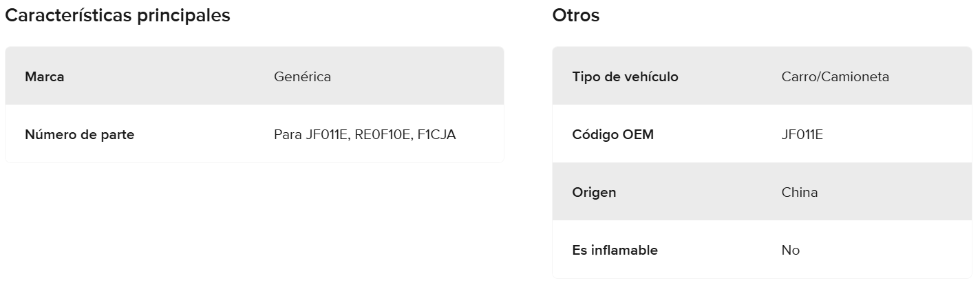
Task: Click the word "Carro" in vehicle type value
Action: [798, 76]
